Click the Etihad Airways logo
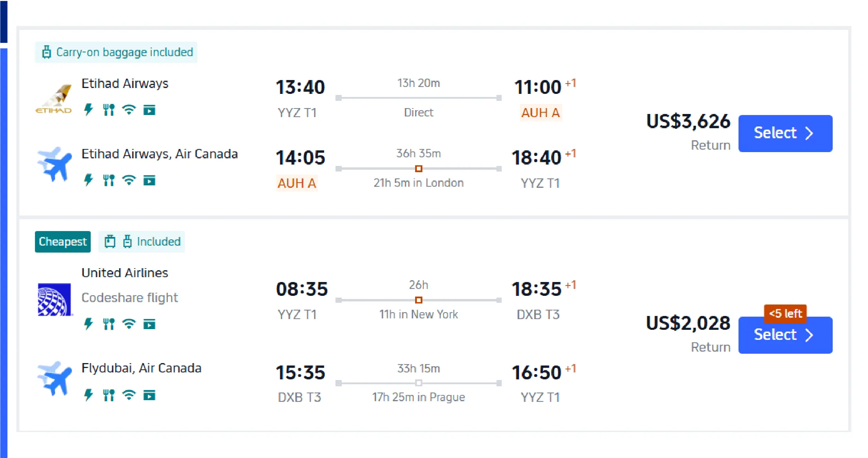Image resolution: width=868 pixels, height=458 pixels. [53, 98]
